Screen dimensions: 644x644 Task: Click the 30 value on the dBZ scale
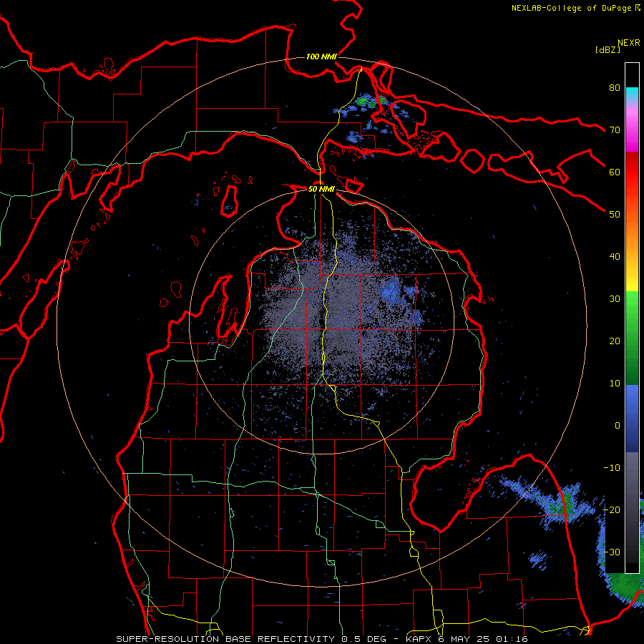pyautogui.click(x=615, y=298)
